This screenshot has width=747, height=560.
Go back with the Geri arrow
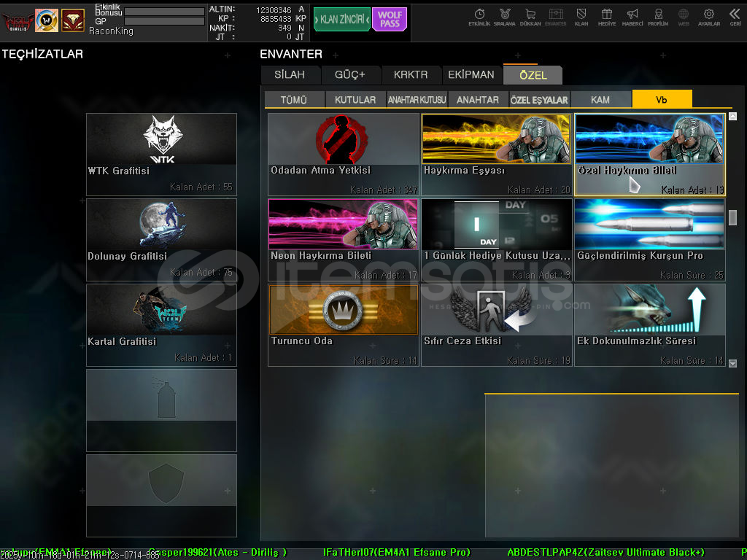coord(735,17)
